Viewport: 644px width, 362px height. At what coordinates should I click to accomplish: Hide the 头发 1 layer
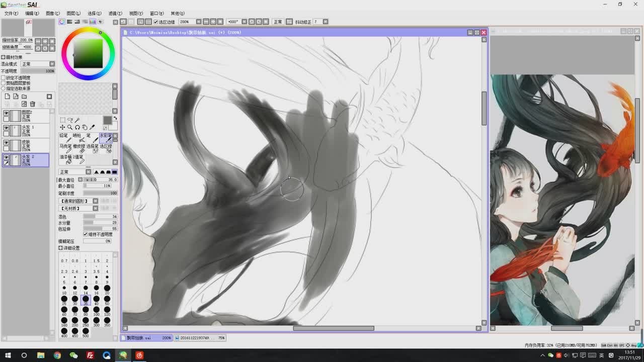tap(6, 128)
